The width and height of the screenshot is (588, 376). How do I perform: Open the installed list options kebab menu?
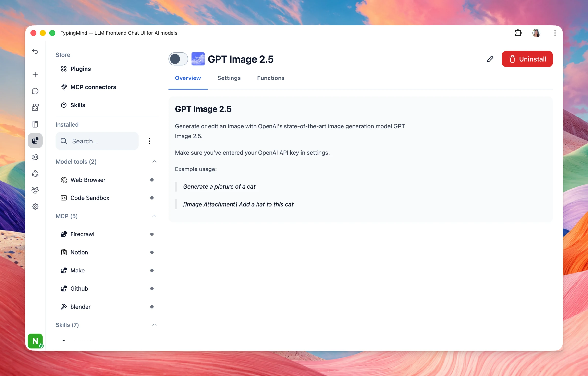pos(149,141)
